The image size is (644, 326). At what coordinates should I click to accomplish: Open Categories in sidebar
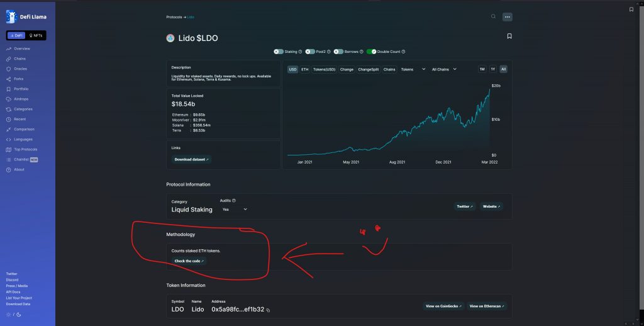[x=19, y=109]
